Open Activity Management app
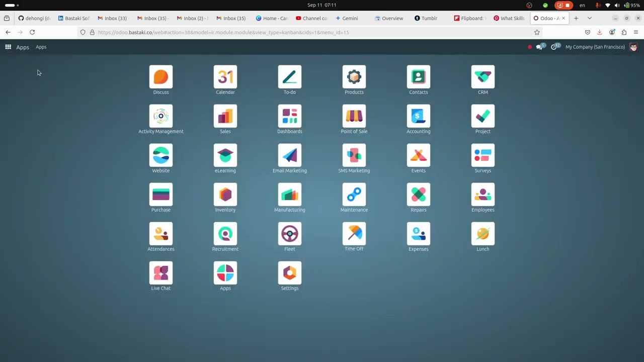Screen dimensions: 644x362 pyautogui.click(x=161, y=116)
